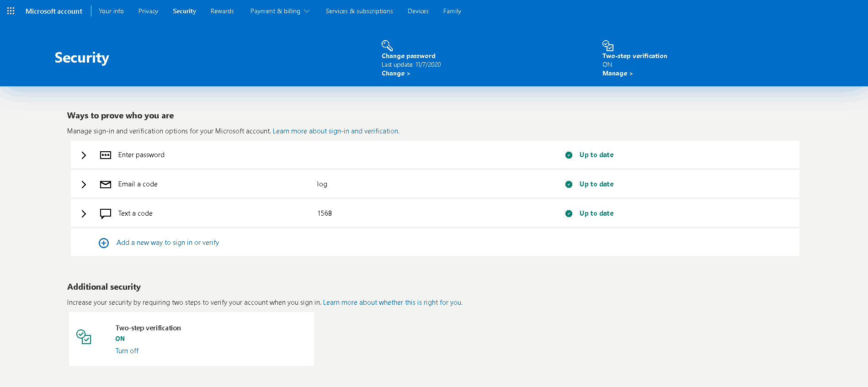Open the app launcher grid icon

point(11,11)
